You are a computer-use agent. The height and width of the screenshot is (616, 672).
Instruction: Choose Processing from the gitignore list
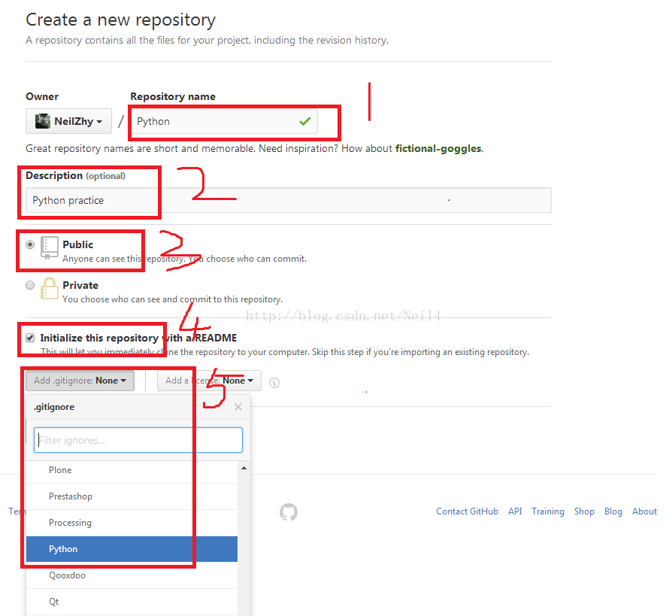pyautogui.click(x=132, y=523)
